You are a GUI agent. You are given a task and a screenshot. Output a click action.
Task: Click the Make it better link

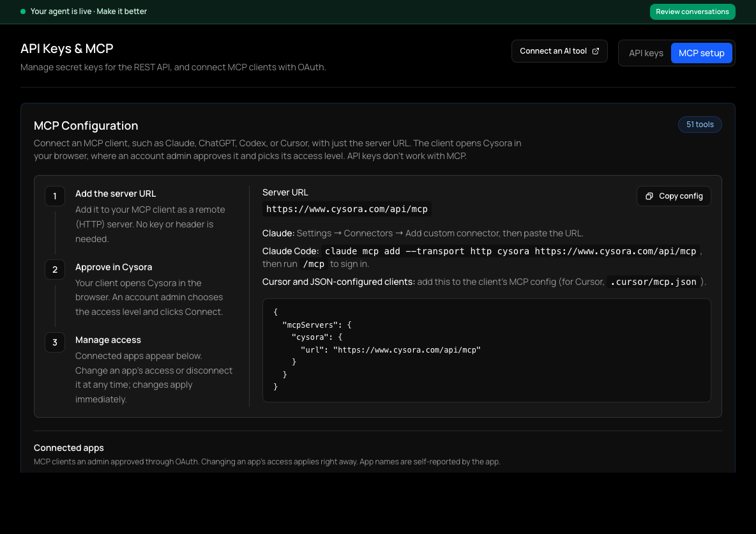tap(121, 11)
